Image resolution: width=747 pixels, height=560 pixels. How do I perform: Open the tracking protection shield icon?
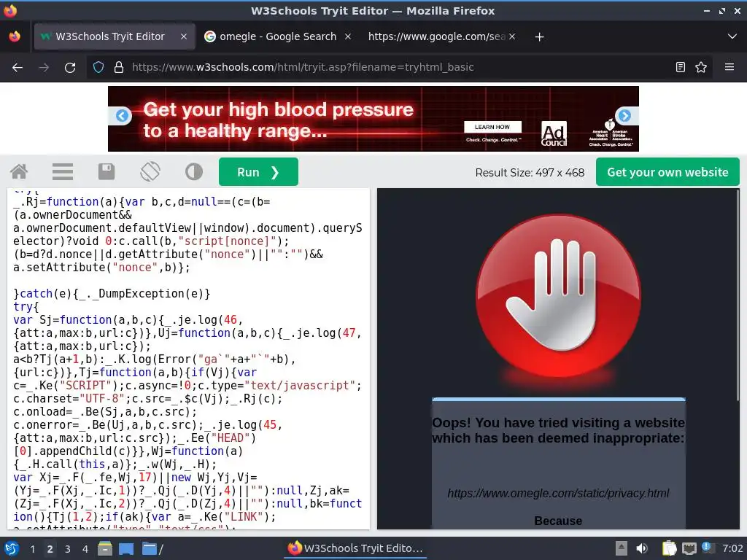98,67
